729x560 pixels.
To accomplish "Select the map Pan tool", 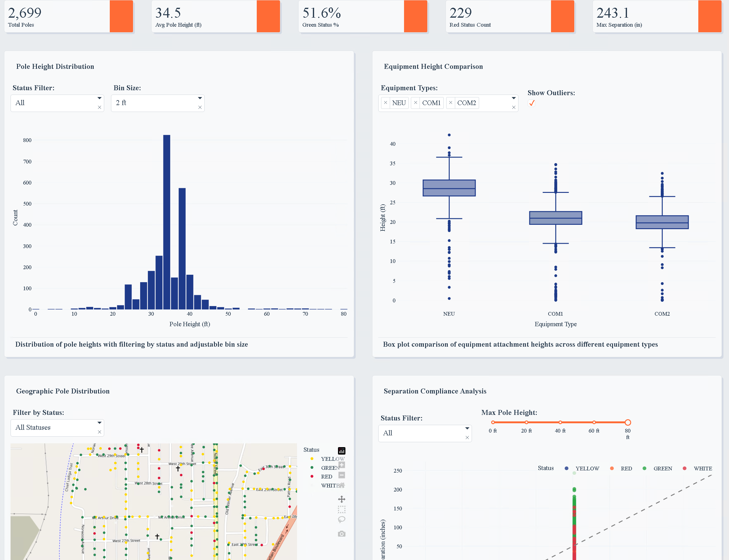I will tap(341, 499).
